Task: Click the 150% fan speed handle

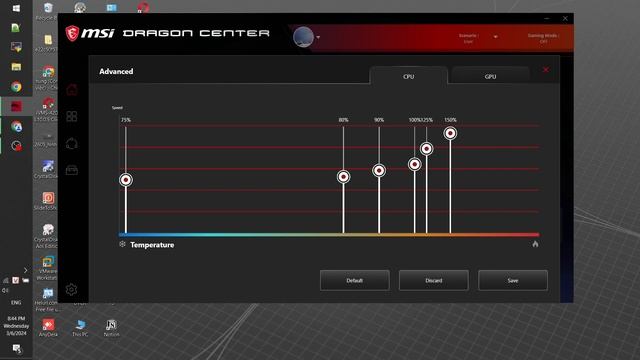Action: (450, 133)
